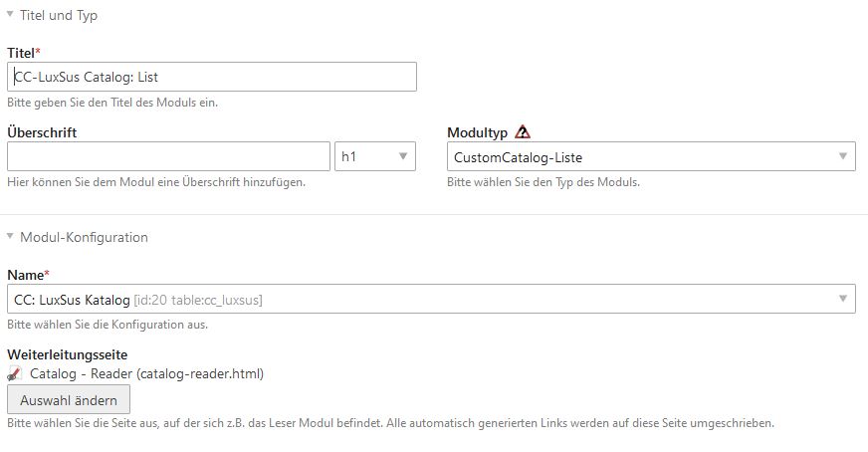The image size is (868, 452).
Task: Click help text about Titel des Moduls
Action: (x=111, y=102)
